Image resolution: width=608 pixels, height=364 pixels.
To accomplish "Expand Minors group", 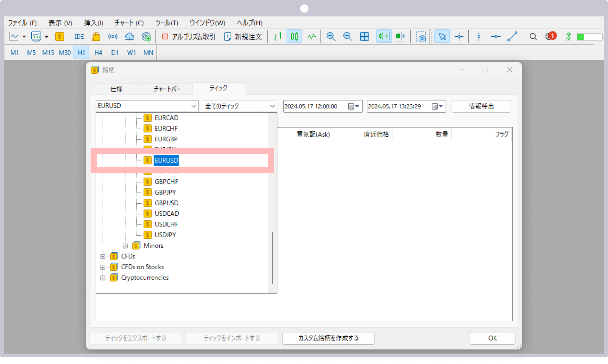I will (125, 246).
